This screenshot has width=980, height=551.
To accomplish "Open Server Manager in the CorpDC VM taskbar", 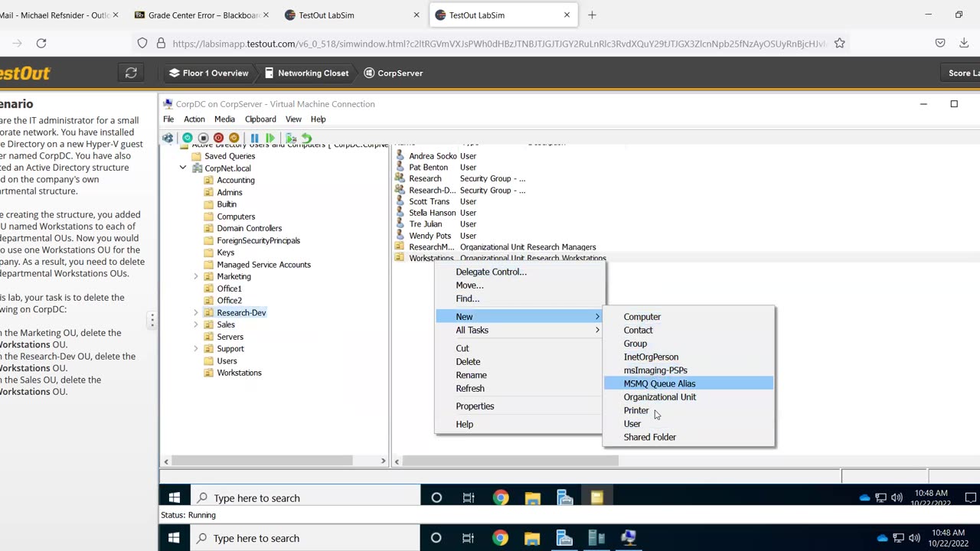I will [x=565, y=497].
